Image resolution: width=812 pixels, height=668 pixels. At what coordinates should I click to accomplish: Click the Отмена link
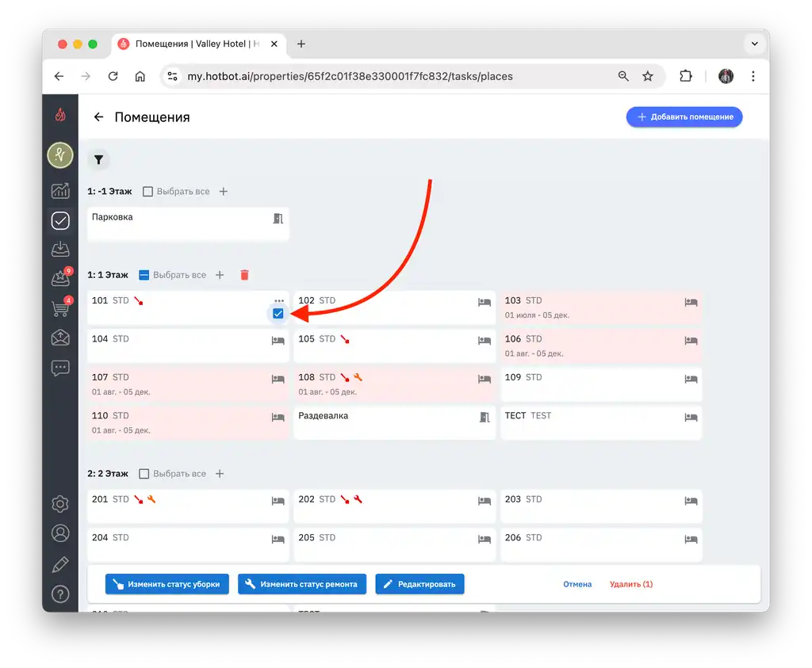click(577, 584)
